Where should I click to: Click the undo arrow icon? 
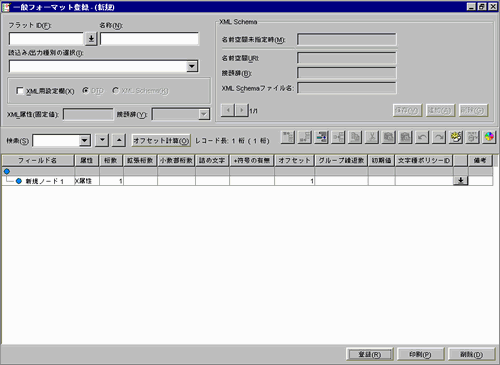(422, 137)
